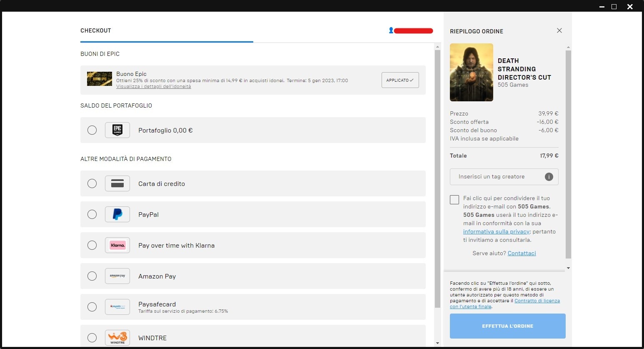644x349 pixels.
Task: Click the Epic Games wallet logo icon
Action: coord(117,130)
